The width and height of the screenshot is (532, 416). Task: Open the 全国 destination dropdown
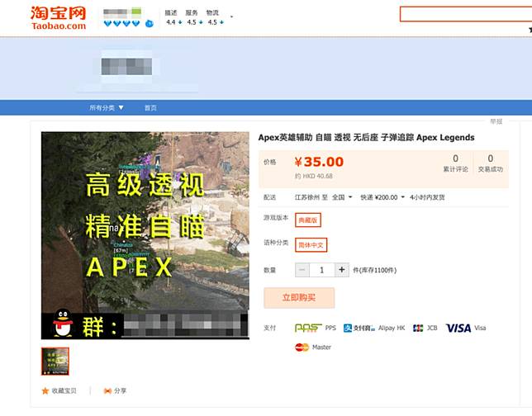tap(342, 197)
